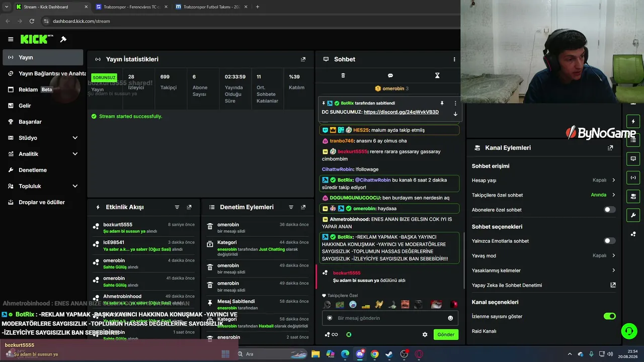Toggle Yalnızca Emotlarla sohbet switch
Viewport: 644px width, 362px height.
tap(609, 241)
